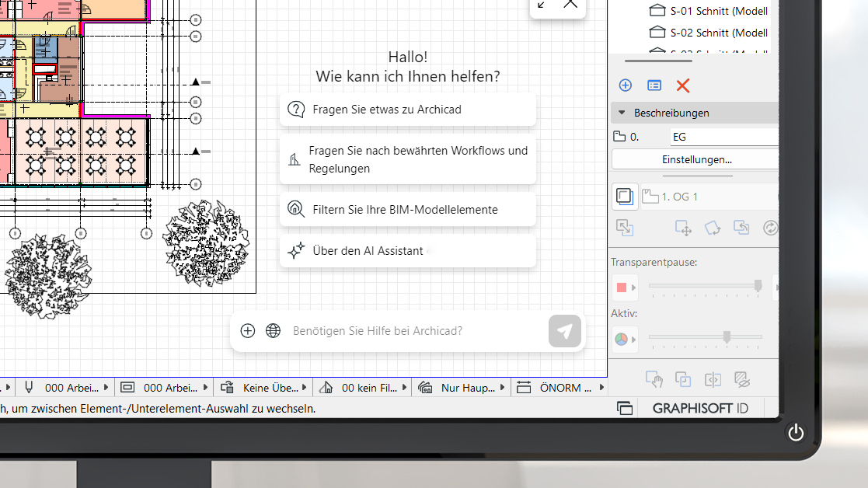Viewport: 868px width, 488px height.
Task: Click the blue plus add icon above Beschreibungen
Action: pos(625,85)
